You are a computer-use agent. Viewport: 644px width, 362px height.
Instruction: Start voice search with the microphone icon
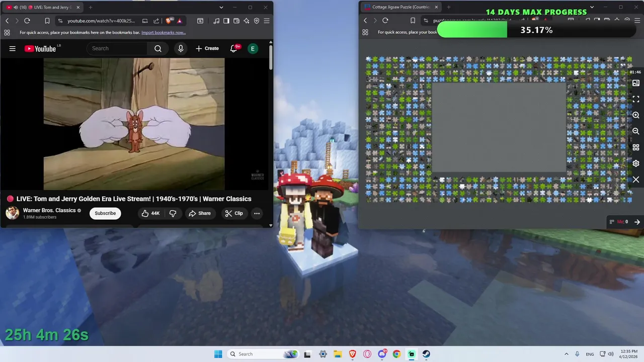pyautogui.click(x=181, y=48)
